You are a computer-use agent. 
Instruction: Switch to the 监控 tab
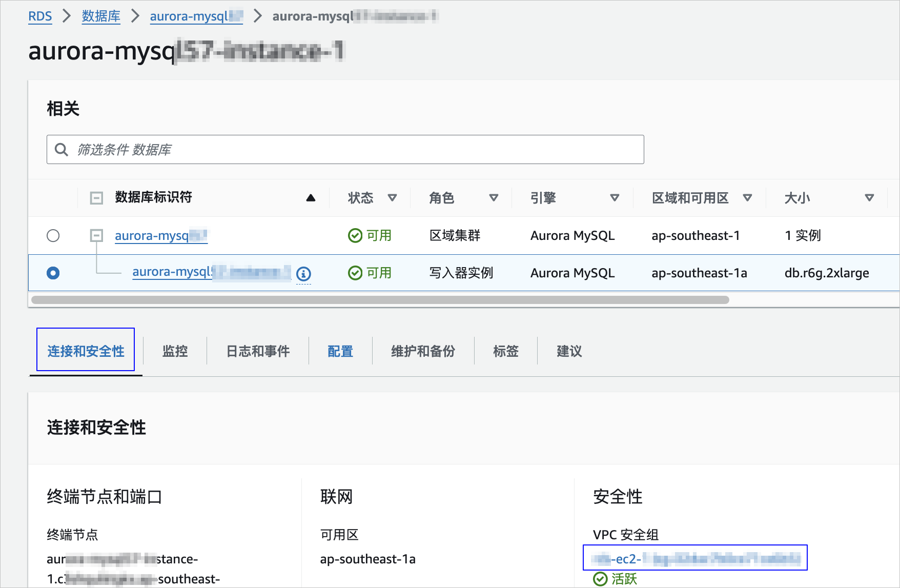[x=175, y=351]
